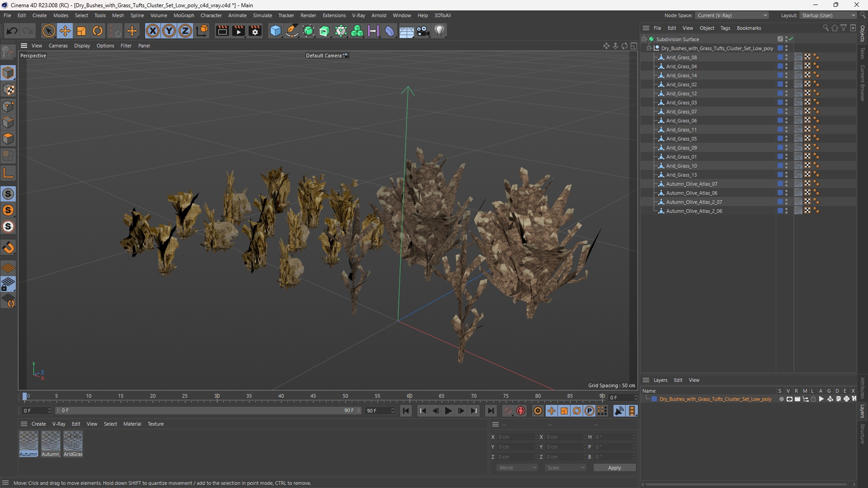Toggle visibility dots for Arid_Grass_08

click(x=786, y=57)
